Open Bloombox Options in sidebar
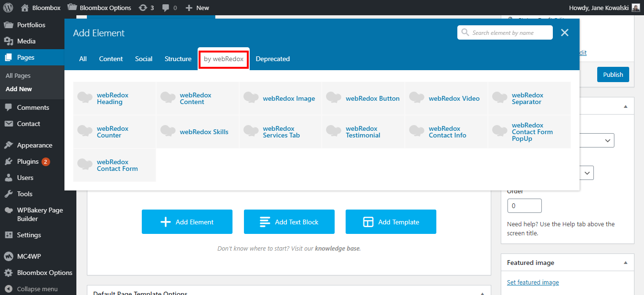Screen dimensions: 644x295 coord(44,273)
